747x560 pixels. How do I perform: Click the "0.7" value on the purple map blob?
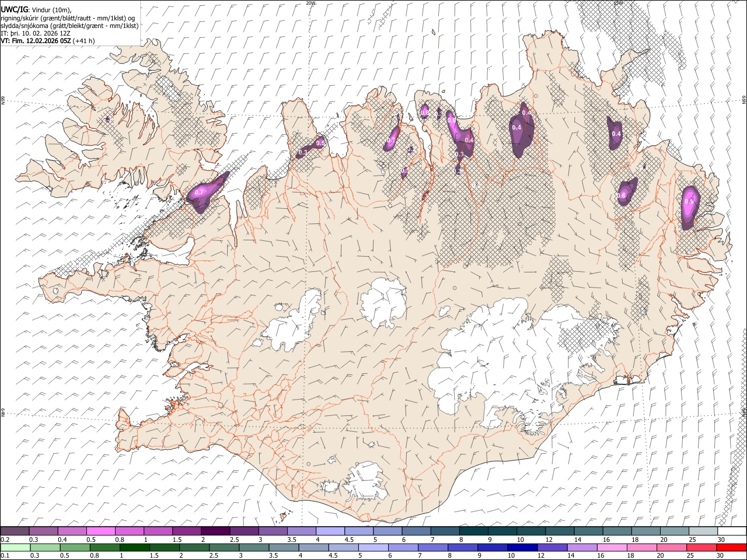(x=199, y=192)
